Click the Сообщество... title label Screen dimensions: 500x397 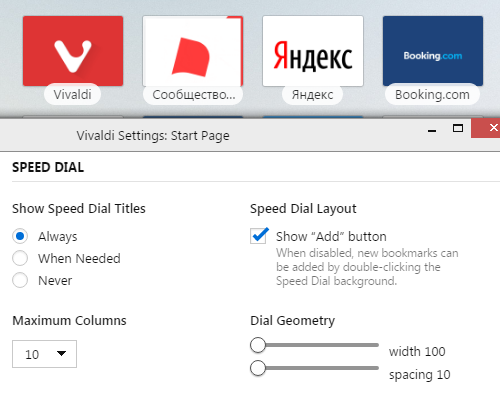coord(193,95)
